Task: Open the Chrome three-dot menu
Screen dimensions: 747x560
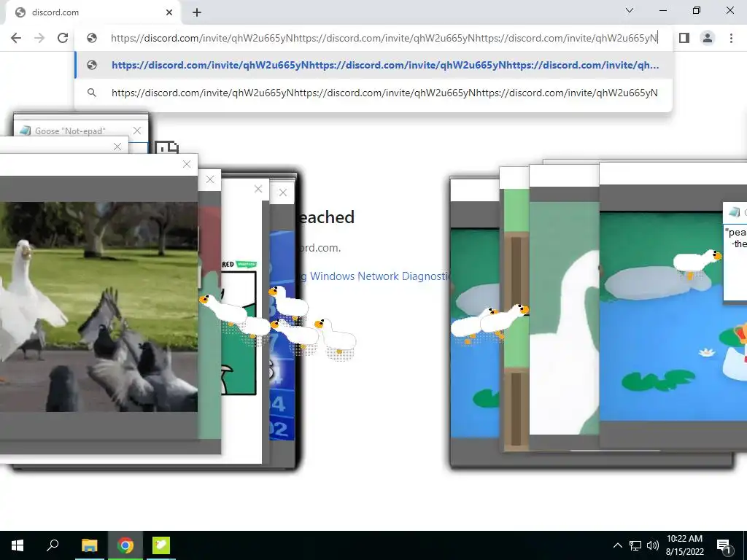Action: tap(731, 38)
